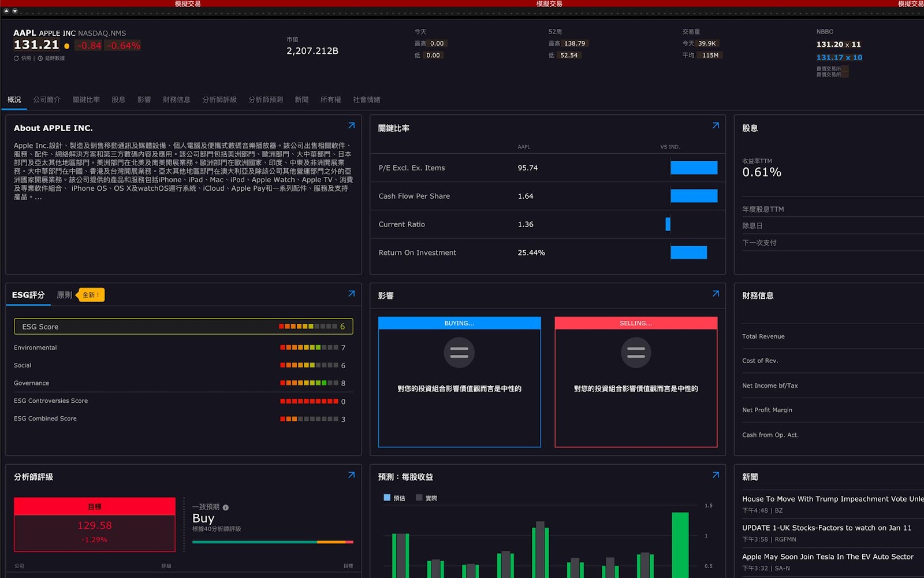924x578 pixels.
Task: Switch to the 股息 tab
Action: [118, 99]
